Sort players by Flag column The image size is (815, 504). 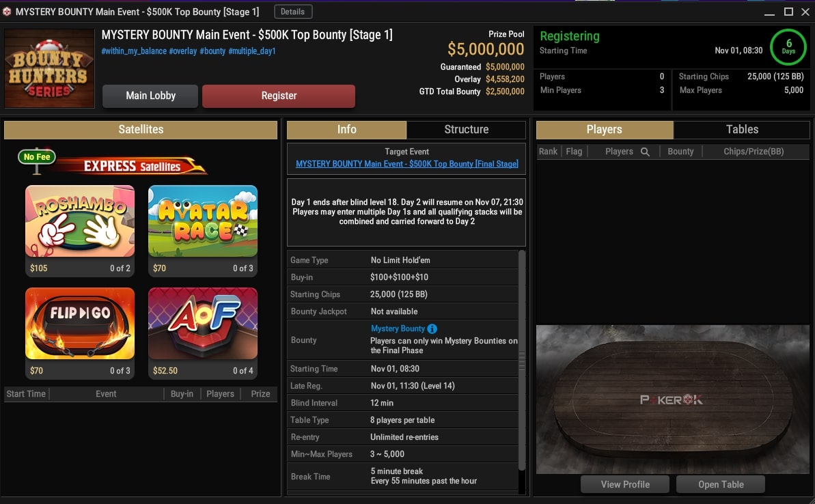tap(574, 151)
